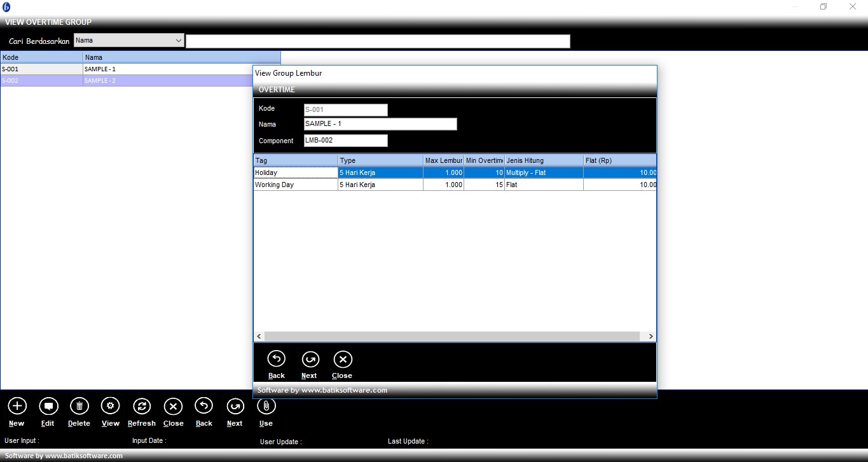Screen dimensions: 868x462
Task: Click the Nama input field in dialog
Action: point(380,125)
